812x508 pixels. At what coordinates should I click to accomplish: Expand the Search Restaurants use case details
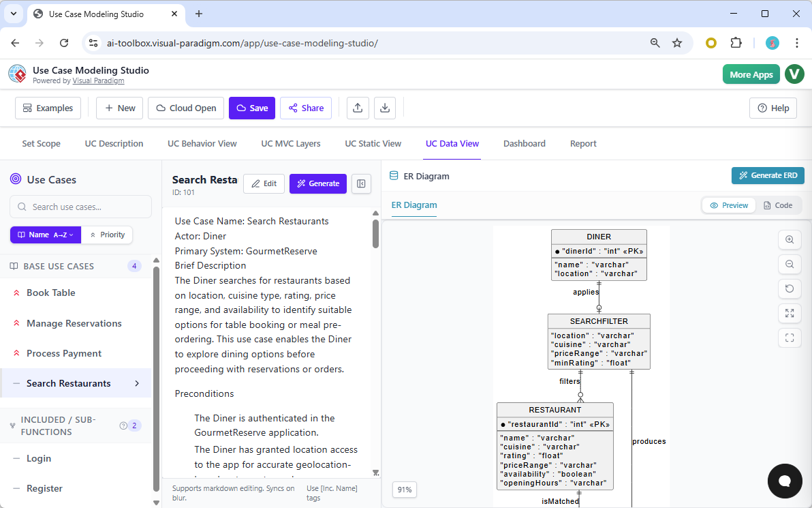[137, 383]
